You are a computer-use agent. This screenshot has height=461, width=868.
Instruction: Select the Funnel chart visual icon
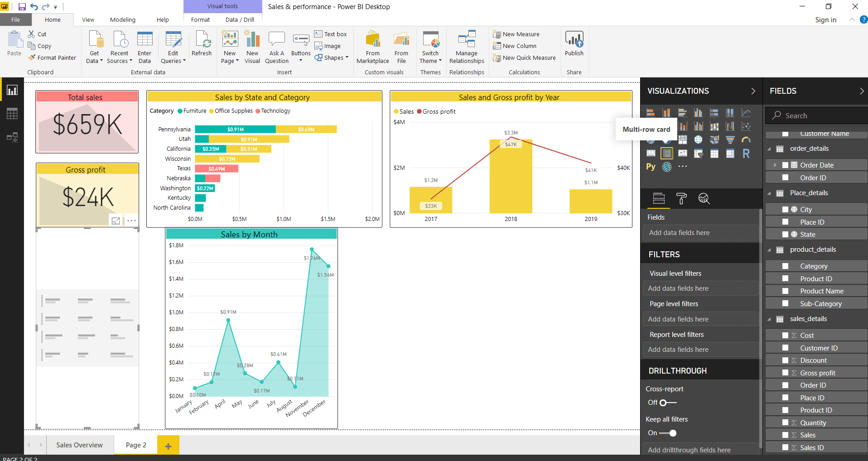click(x=730, y=139)
